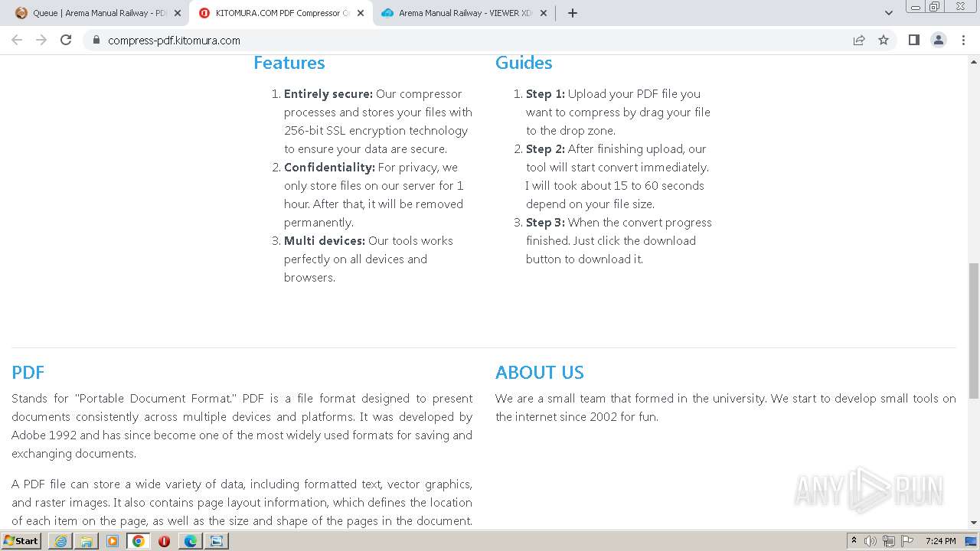980x551 pixels.
Task: Go back to the previous page
Action: point(17,40)
